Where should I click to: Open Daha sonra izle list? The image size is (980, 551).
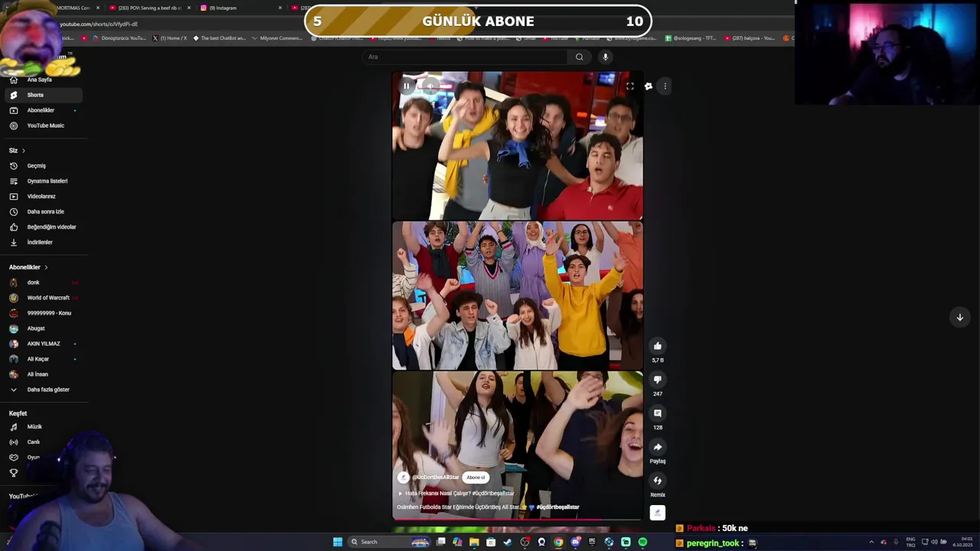pyautogui.click(x=44, y=212)
